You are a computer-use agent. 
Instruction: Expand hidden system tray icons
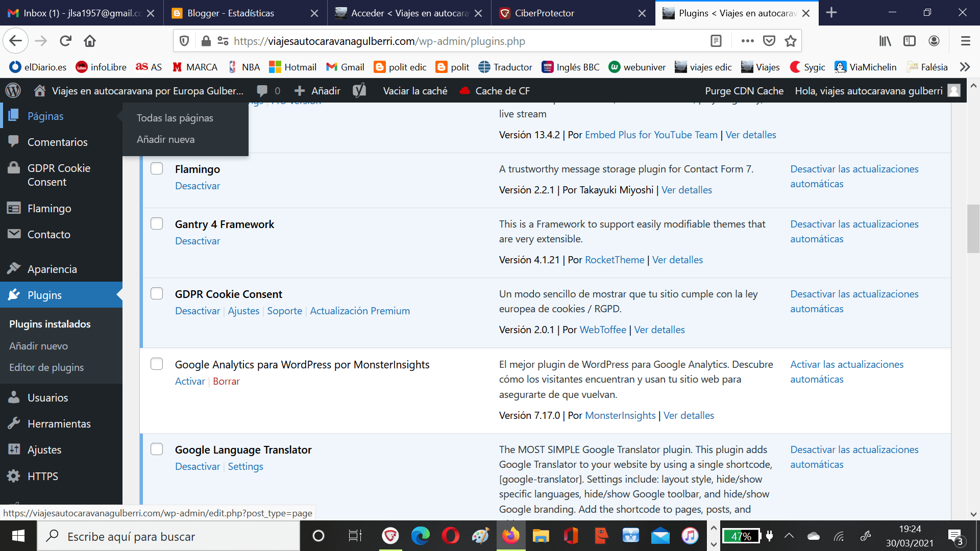coord(789,536)
